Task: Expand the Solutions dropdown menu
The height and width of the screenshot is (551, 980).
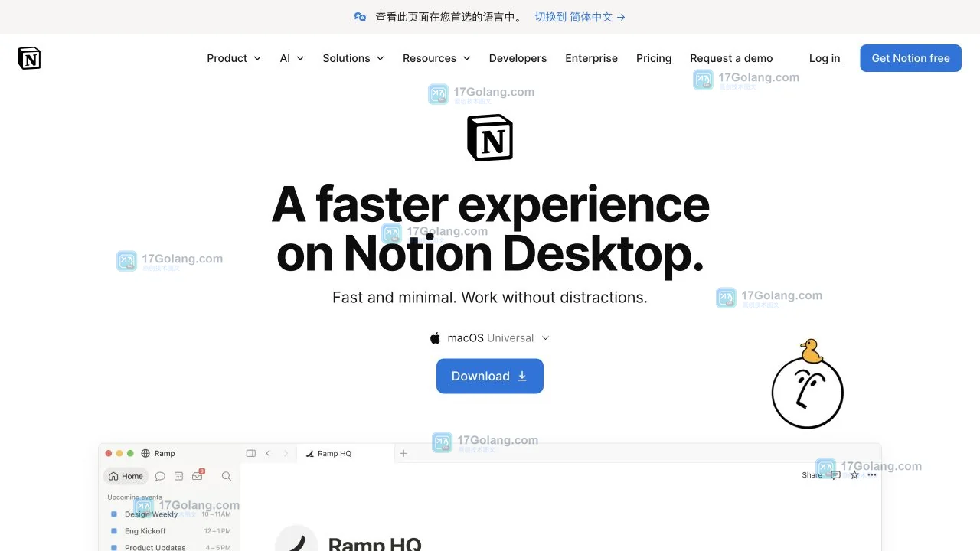Action: [x=353, y=58]
